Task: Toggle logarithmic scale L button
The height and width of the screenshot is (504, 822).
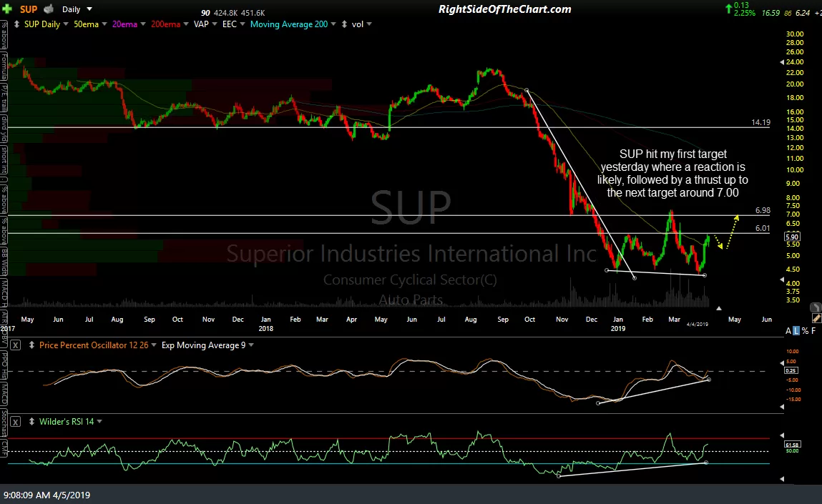Action: click(x=796, y=331)
